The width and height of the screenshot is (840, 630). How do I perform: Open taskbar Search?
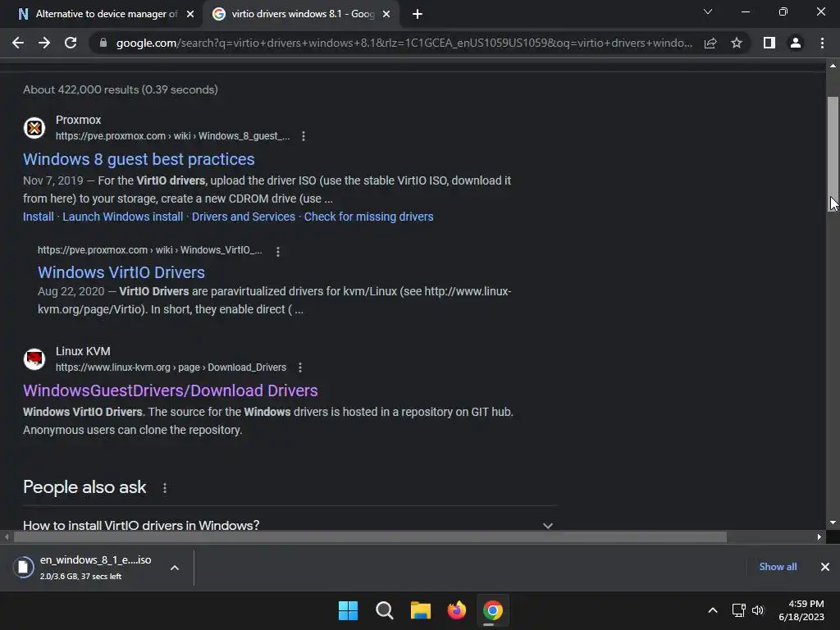pyautogui.click(x=384, y=610)
